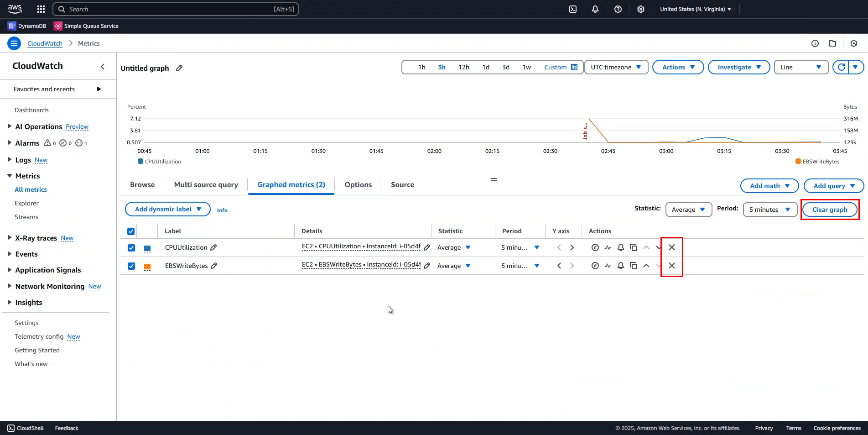Image resolution: width=868 pixels, height=435 pixels.
Task: Apply anomaly detection to CPUUtilization row
Action: pyautogui.click(x=608, y=247)
